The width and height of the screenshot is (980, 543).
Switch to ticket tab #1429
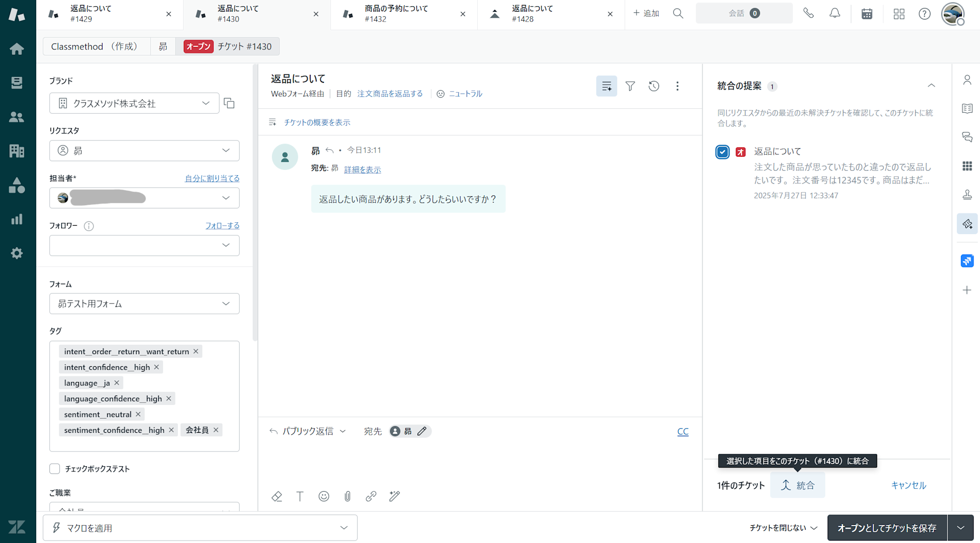(x=110, y=14)
